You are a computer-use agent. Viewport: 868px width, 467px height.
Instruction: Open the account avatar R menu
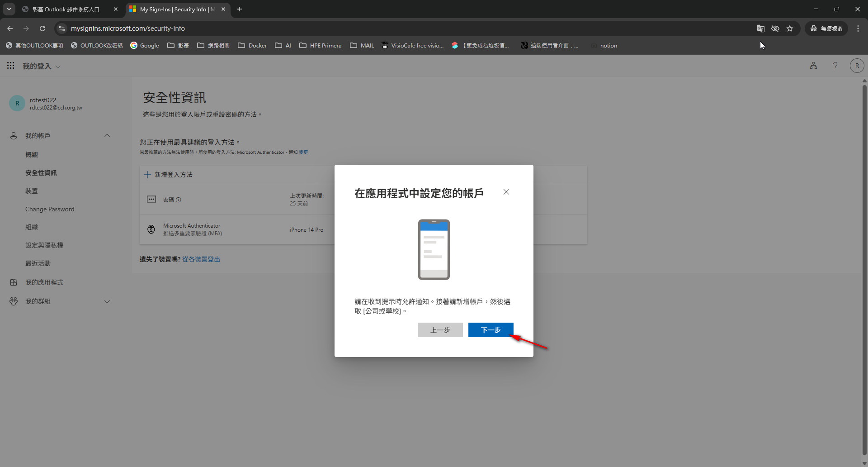pos(857,66)
